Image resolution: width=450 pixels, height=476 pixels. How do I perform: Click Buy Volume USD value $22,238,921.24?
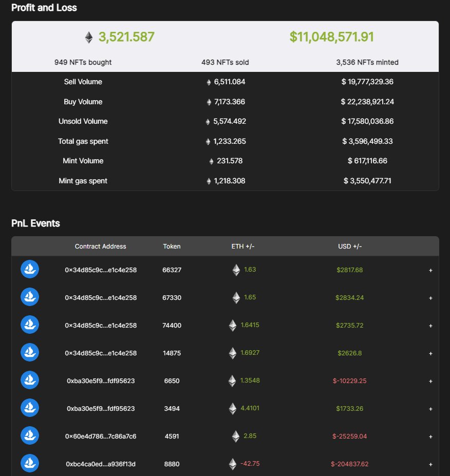coord(367,102)
